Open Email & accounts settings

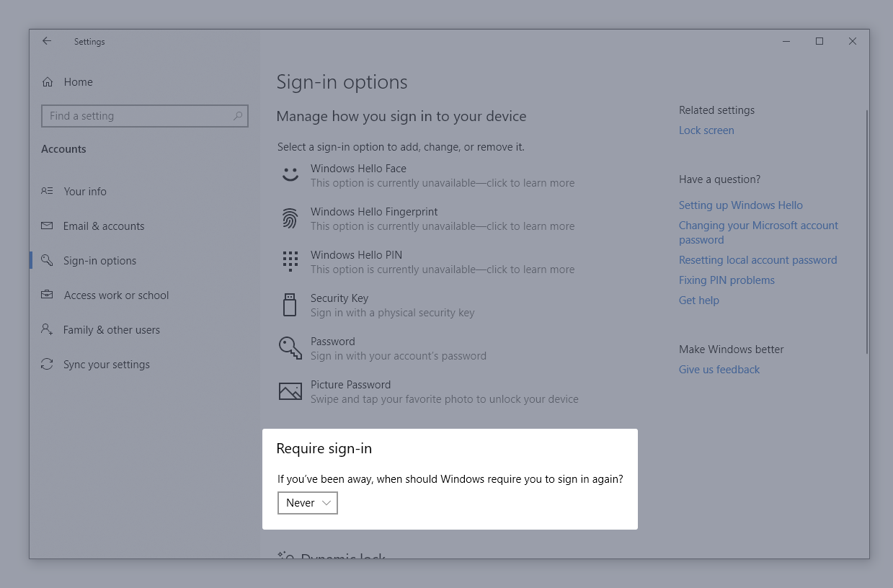pos(104,226)
